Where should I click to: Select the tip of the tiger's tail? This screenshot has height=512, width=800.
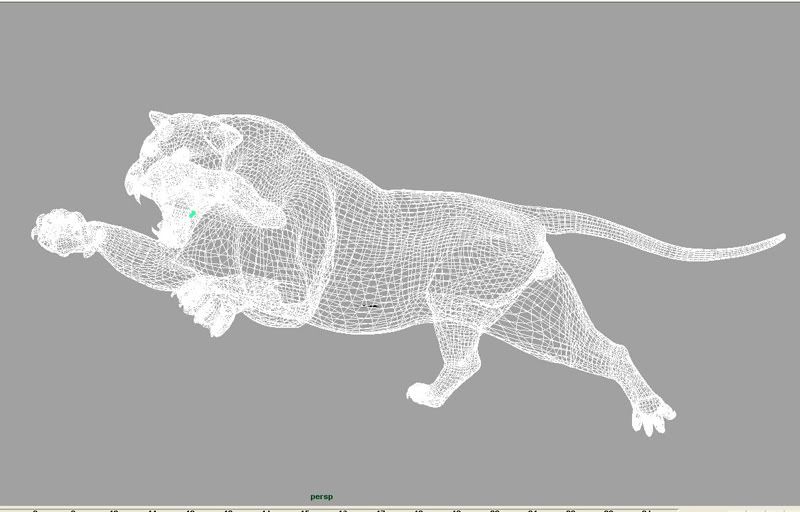(780, 238)
